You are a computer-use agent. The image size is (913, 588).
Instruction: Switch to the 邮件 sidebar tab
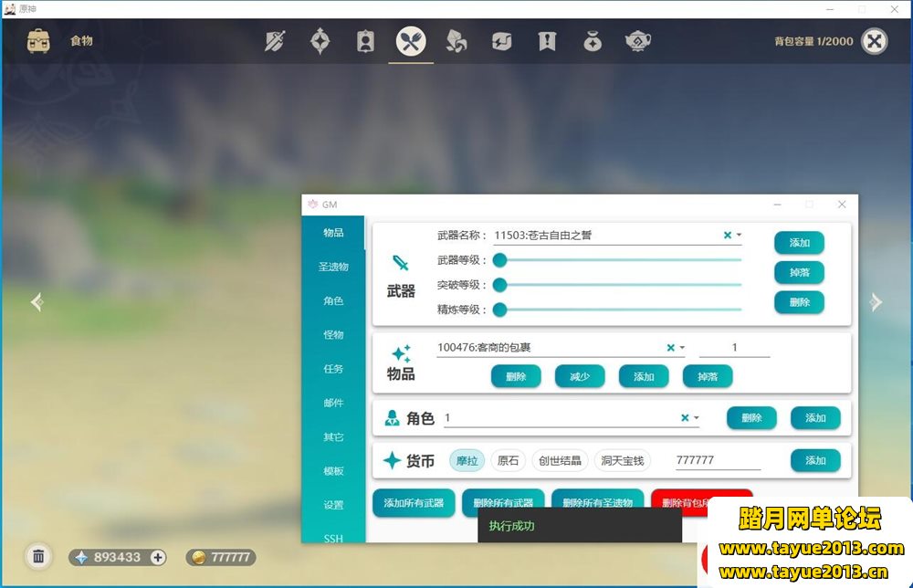[333, 403]
